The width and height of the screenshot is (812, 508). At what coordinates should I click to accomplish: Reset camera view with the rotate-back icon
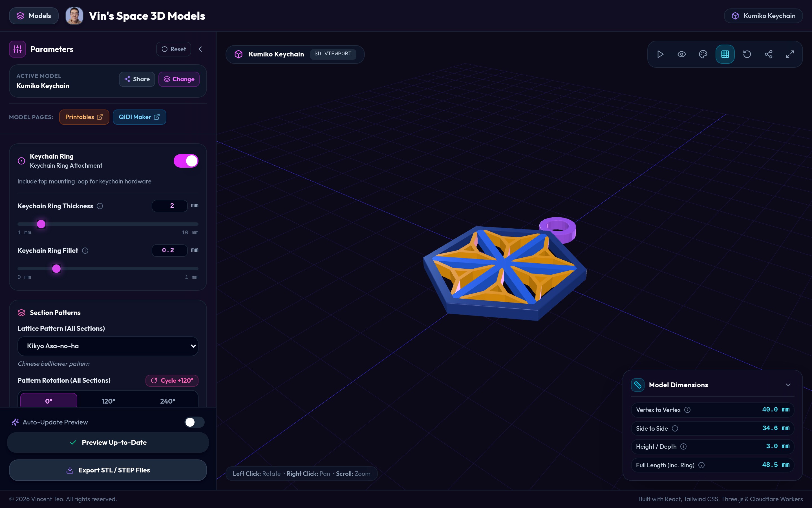pos(747,54)
